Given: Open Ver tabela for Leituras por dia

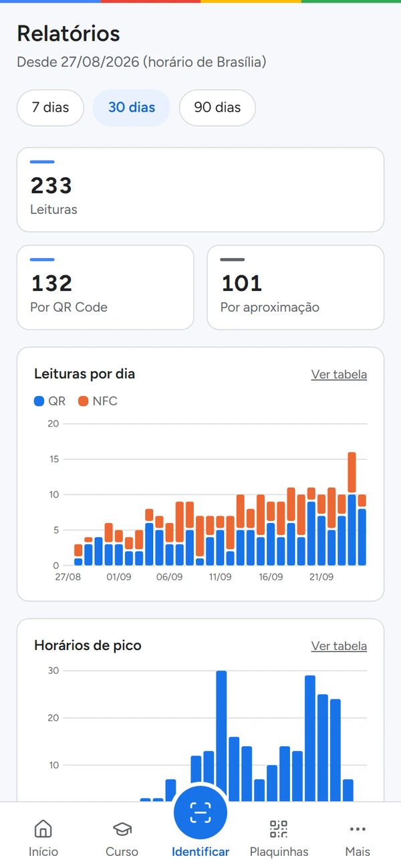Looking at the screenshot, I should 339,374.
